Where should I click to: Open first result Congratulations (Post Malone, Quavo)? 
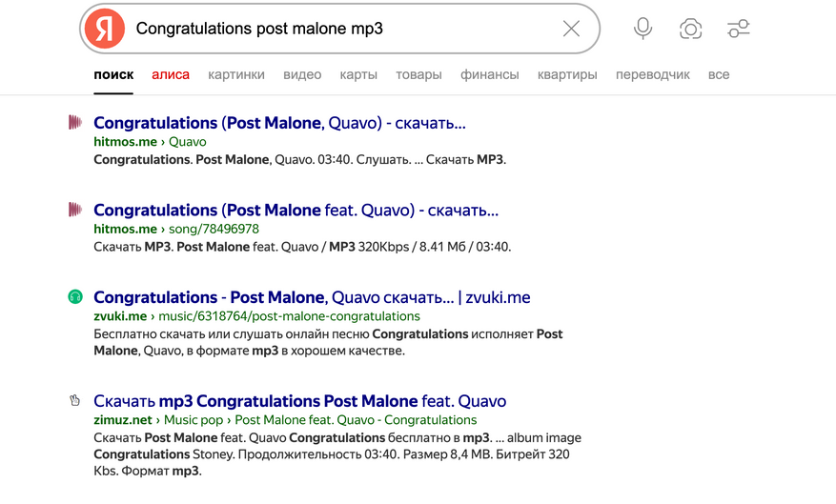pyautogui.click(x=279, y=123)
